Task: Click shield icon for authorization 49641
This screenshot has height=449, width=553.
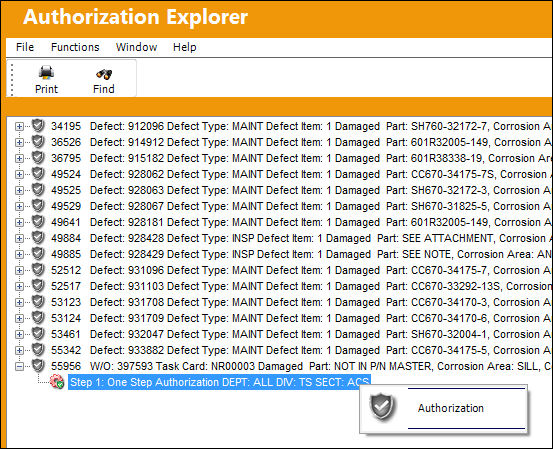Action: [38, 222]
